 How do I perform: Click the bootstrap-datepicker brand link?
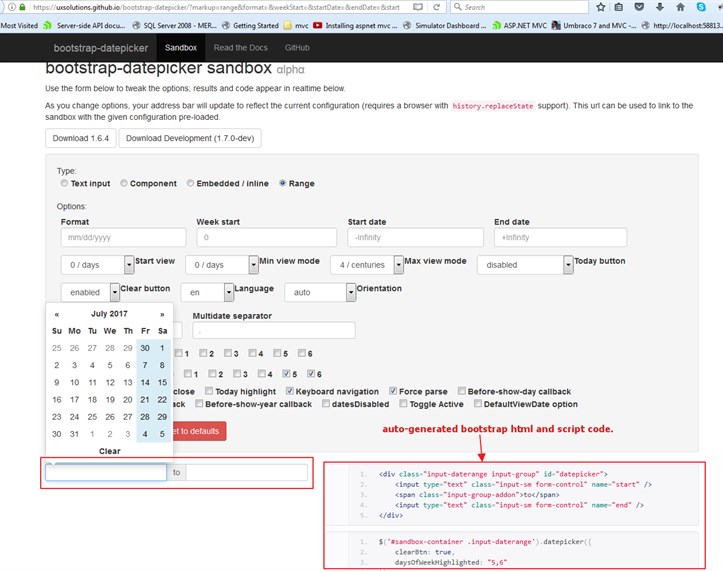pyautogui.click(x=101, y=48)
